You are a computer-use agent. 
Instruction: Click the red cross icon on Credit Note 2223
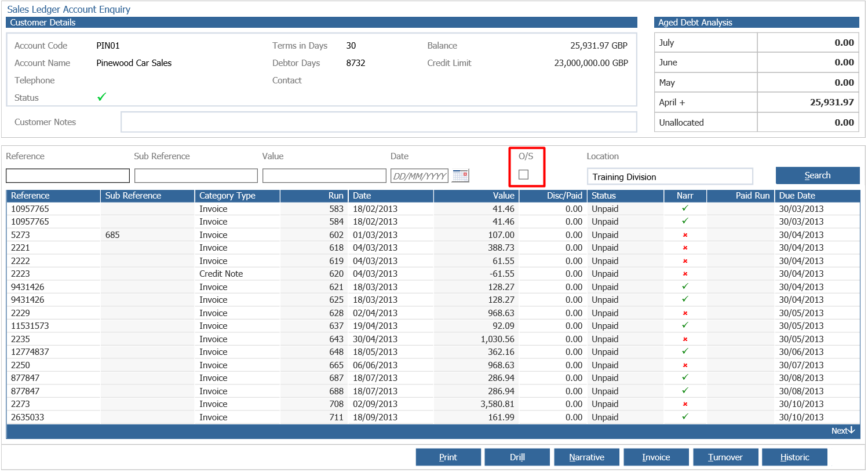[685, 273]
